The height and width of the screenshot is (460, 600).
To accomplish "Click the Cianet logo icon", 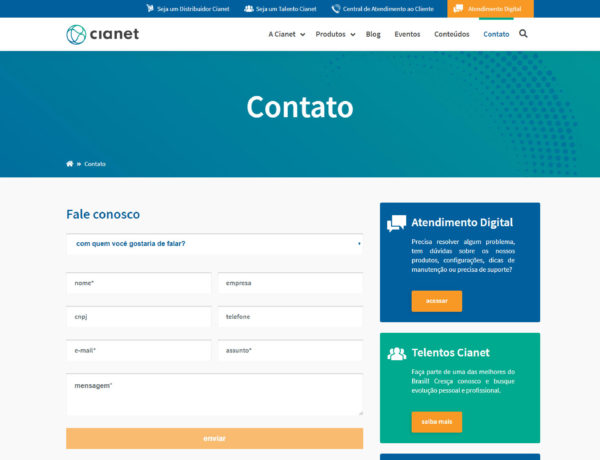I will coord(77,35).
